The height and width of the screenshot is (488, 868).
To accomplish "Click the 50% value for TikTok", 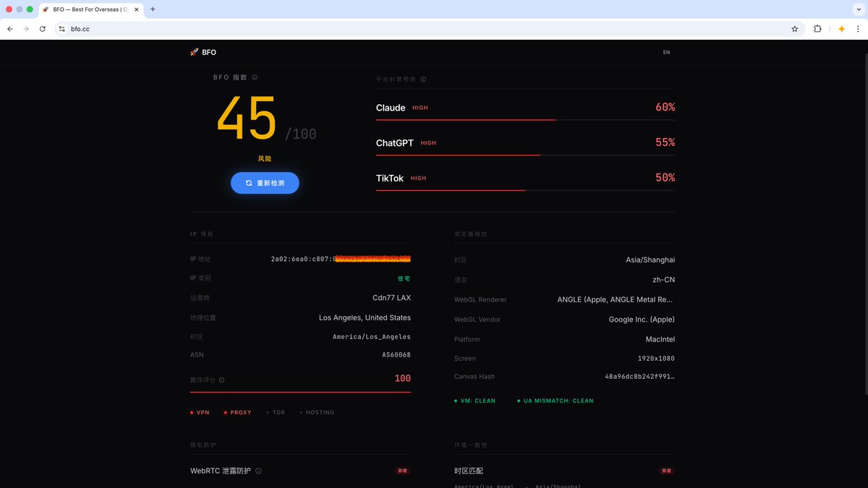I will coord(665,177).
